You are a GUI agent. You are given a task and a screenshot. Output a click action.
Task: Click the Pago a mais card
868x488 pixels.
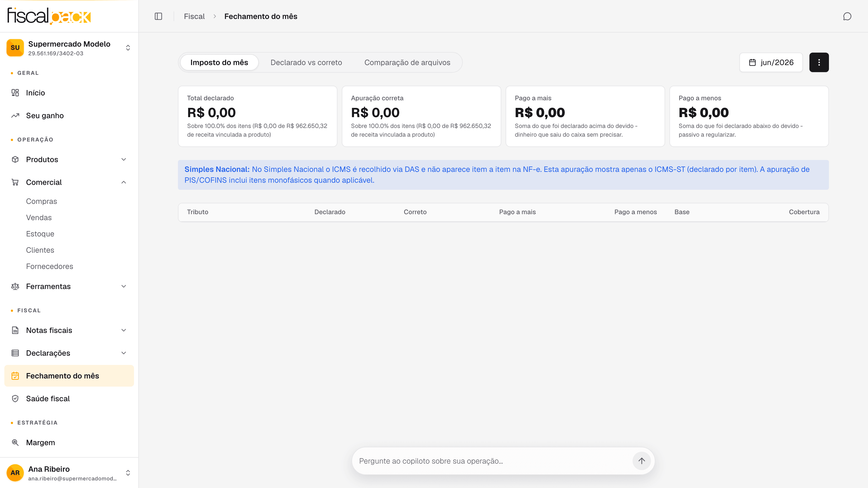[x=585, y=116]
